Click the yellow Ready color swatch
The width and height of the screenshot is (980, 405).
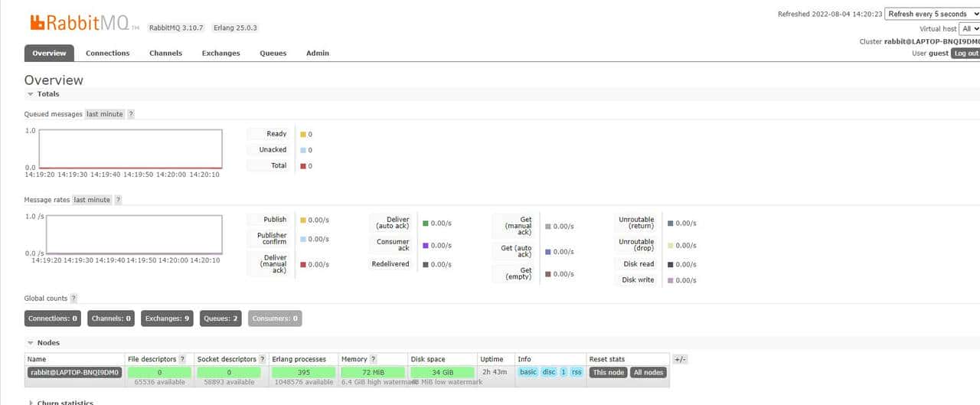(303, 135)
